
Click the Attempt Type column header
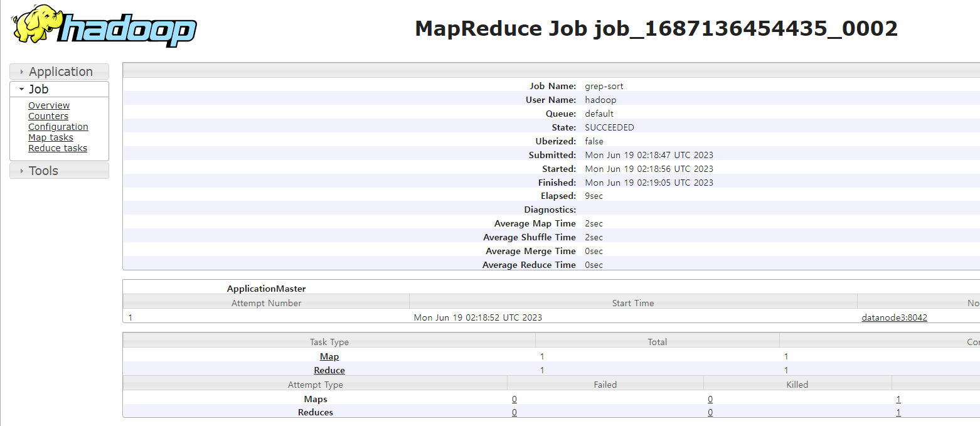(316, 385)
